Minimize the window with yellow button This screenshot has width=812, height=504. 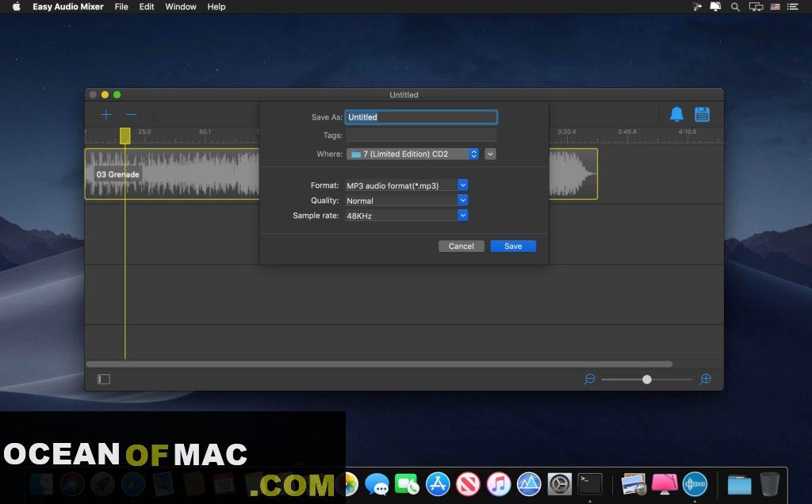point(105,94)
